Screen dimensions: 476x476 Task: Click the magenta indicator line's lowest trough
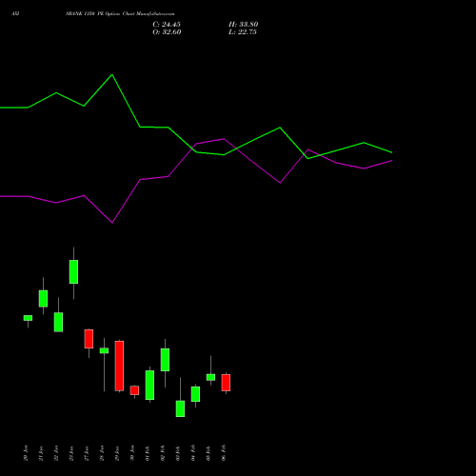pos(112,223)
